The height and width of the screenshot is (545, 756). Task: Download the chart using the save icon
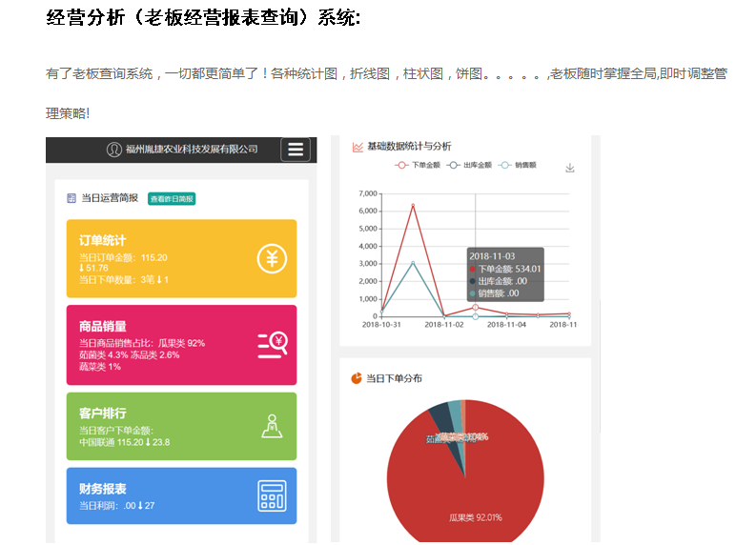coord(570,168)
